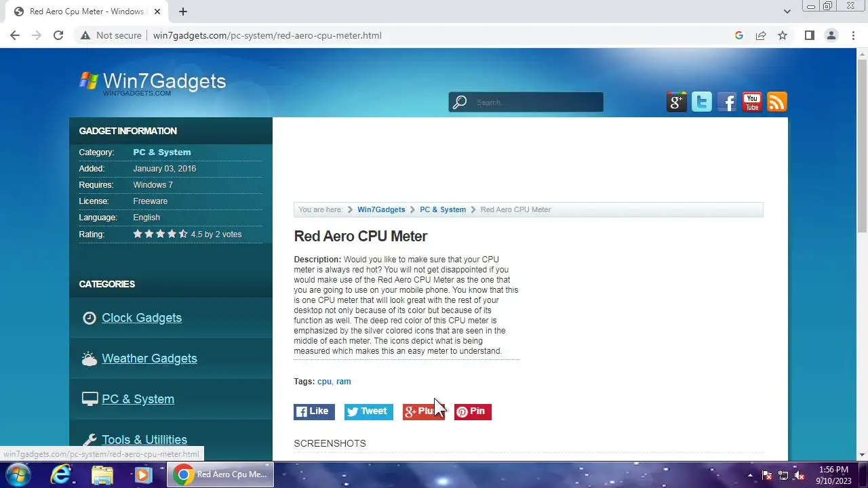Open the Google Plus header icon
The height and width of the screenshot is (488, 868).
677,102
